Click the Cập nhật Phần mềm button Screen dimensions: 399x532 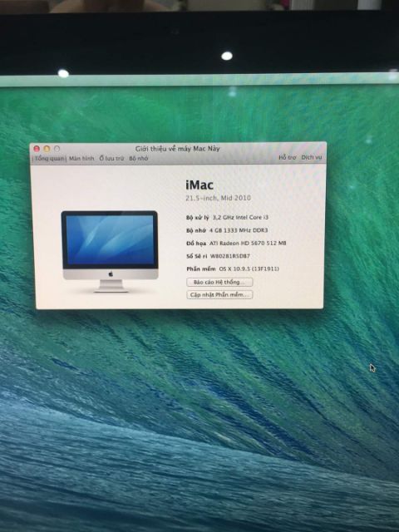pos(219,294)
